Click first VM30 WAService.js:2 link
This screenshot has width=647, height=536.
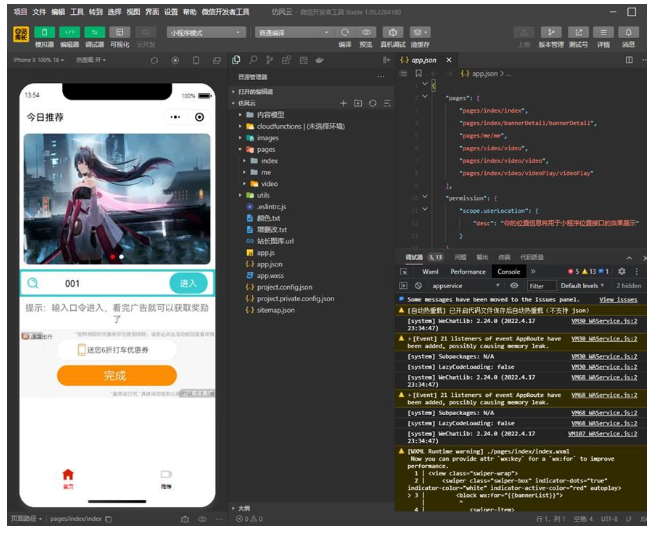point(604,321)
